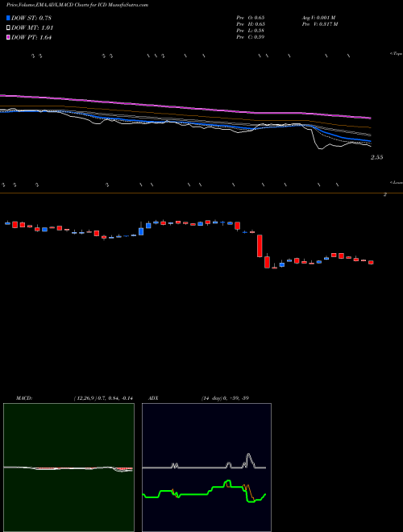Click the 'Pre O: 0.65' value
Image resolution: width=403 pixels, height=532 pixels.
coord(251,18)
